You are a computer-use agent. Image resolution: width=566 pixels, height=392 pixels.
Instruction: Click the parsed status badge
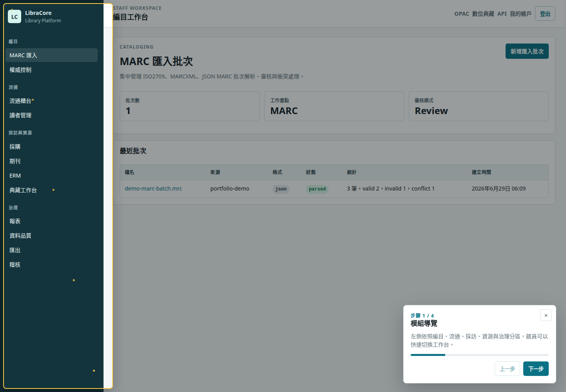click(317, 189)
